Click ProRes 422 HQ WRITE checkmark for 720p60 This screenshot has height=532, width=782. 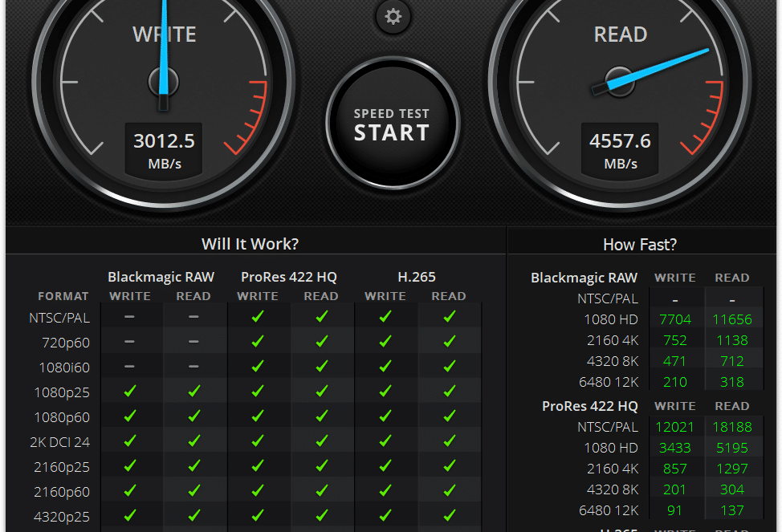coord(258,342)
